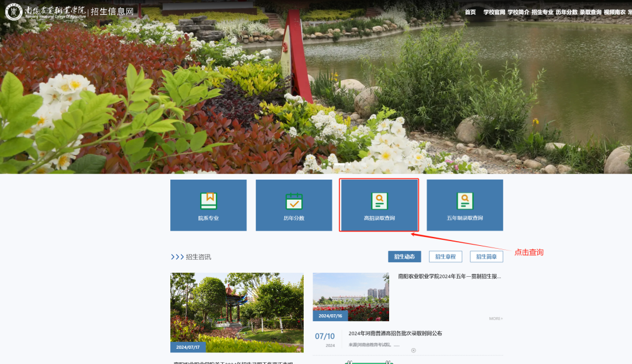Click the 07/10 date entry
632x364 pixels.
pyautogui.click(x=325, y=336)
